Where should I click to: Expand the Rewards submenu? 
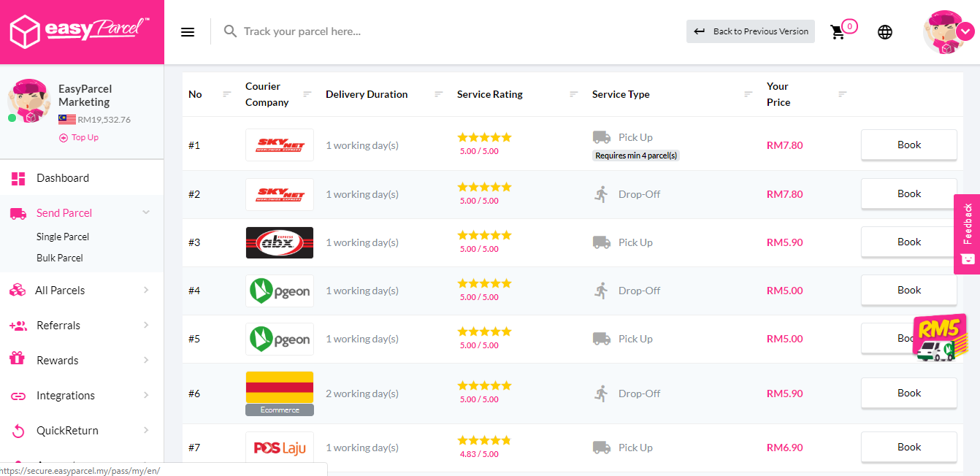click(146, 360)
